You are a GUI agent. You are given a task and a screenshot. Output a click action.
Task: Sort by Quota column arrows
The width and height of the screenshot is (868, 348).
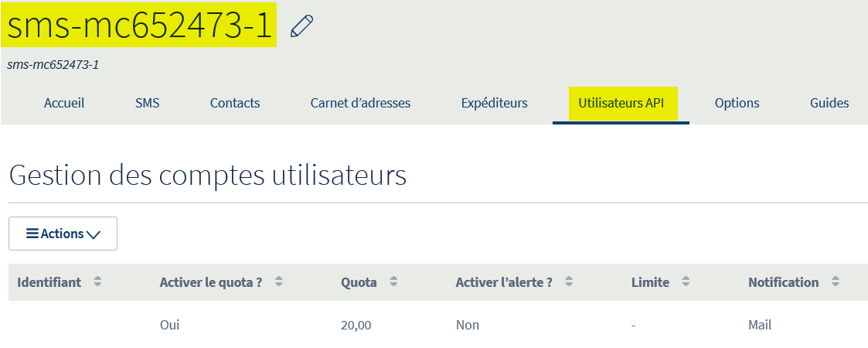click(x=393, y=281)
